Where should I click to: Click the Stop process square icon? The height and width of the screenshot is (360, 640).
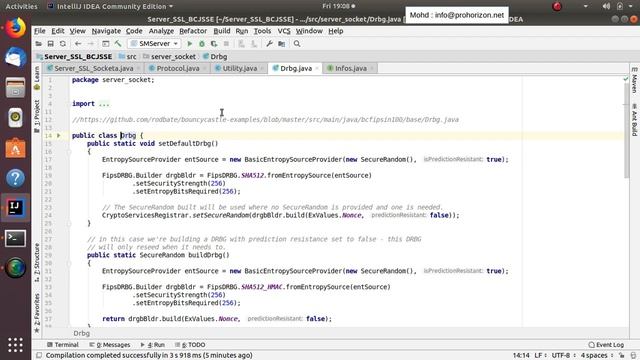(x=226, y=44)
